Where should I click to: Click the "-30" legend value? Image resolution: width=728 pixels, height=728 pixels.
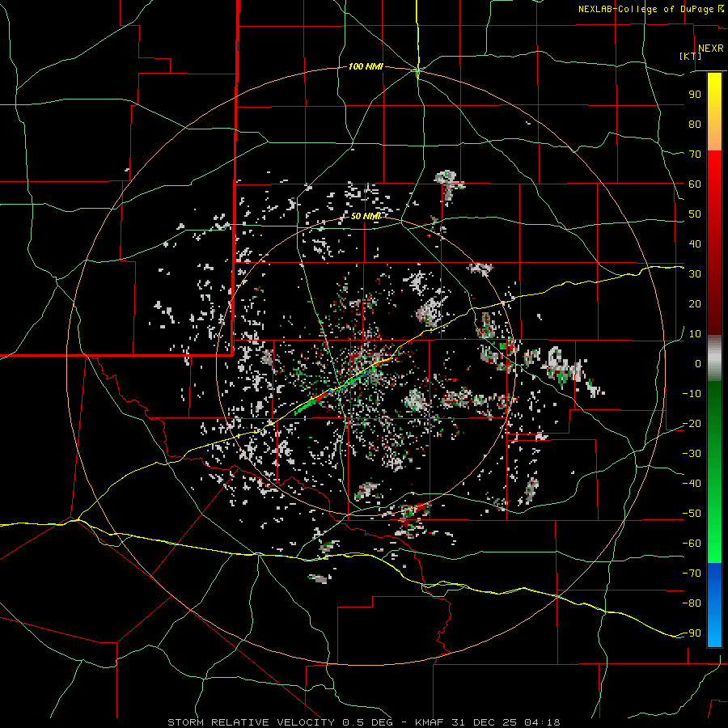[692, 454]
